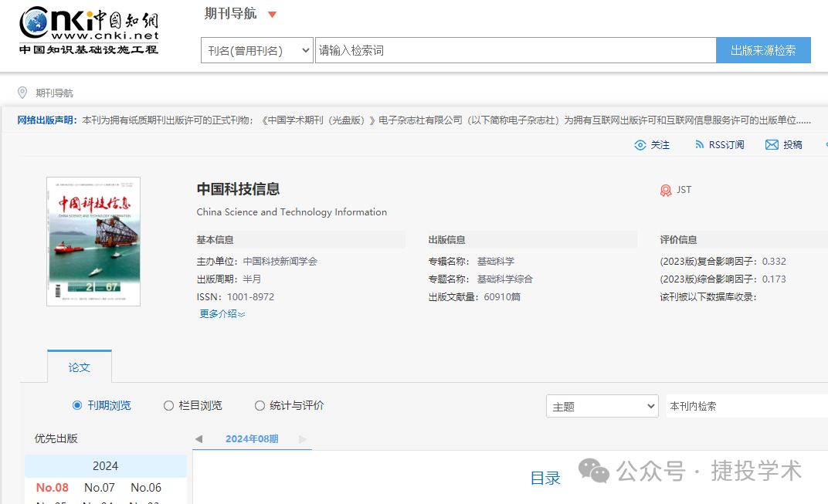Click 出版文献量 60910篇 value
828x504 pixels.
[502, 297]
